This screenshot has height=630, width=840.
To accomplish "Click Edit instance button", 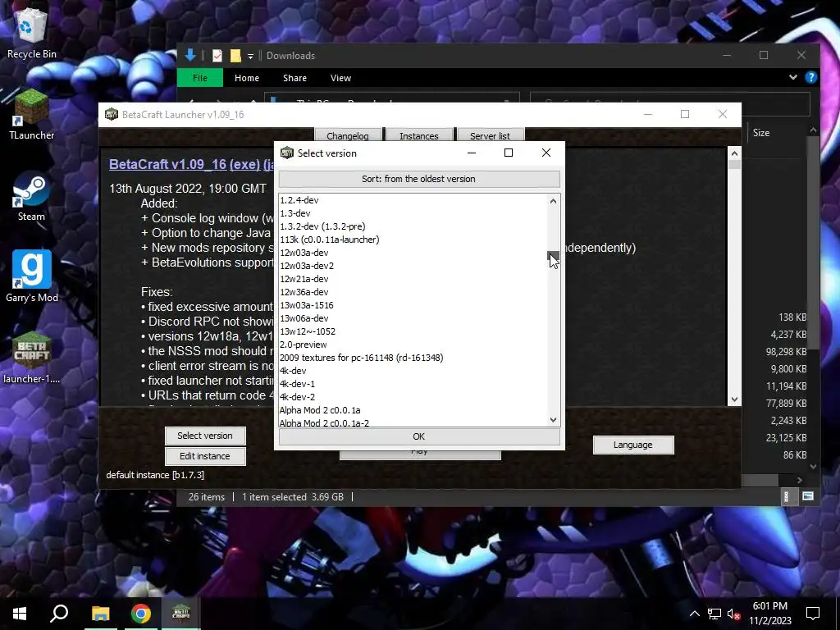I will click(x=205, y=456).
